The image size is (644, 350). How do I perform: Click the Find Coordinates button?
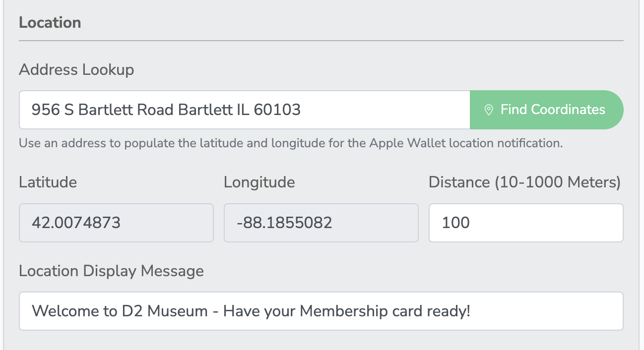point(547,110)
